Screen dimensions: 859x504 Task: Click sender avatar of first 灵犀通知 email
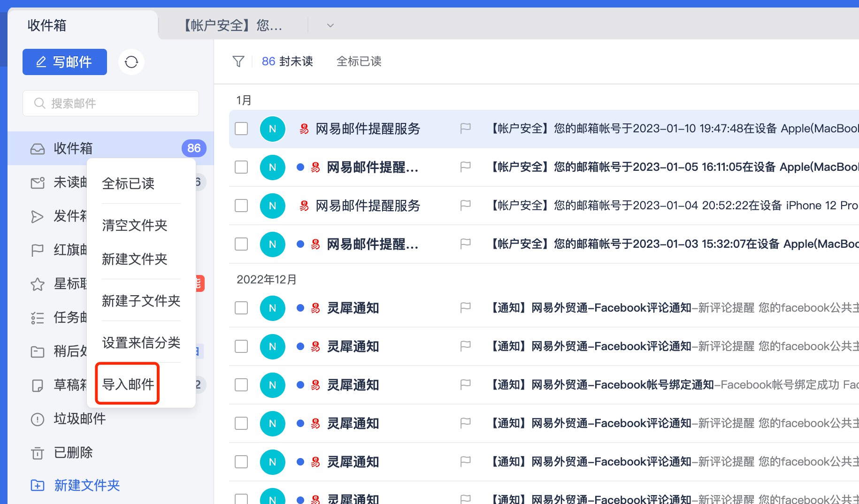(272, 308)
